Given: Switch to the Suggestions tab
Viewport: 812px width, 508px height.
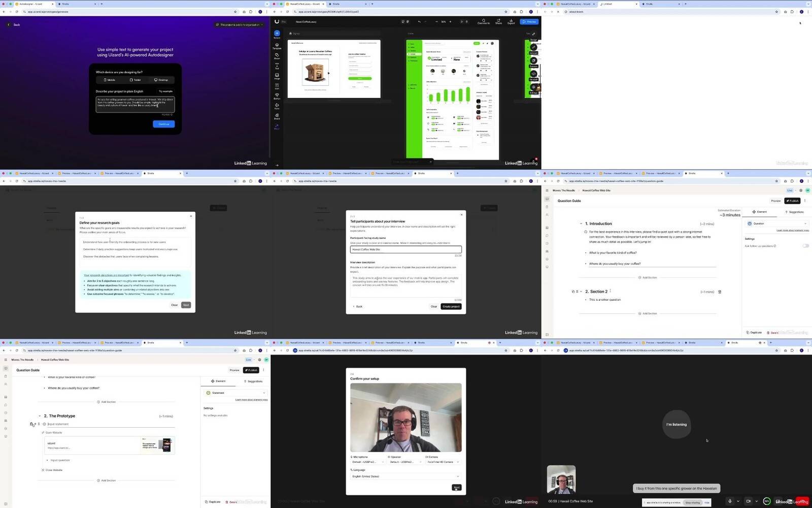Looking at the screenshot, I should [795, 212].
